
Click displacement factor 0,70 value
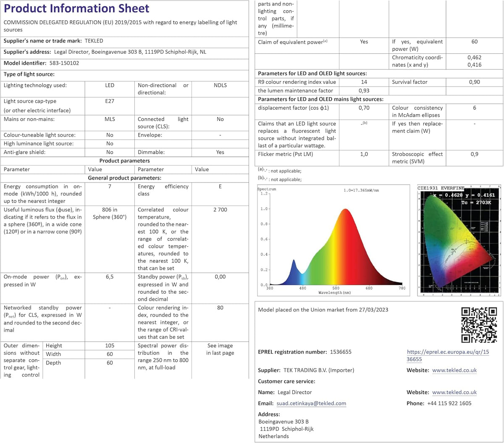pos(364,108)
